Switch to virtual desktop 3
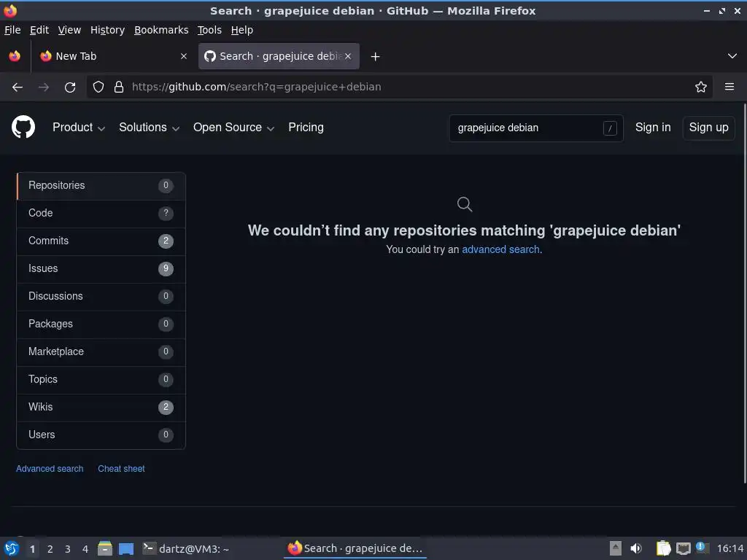The image size is (747, 560). 68,549
